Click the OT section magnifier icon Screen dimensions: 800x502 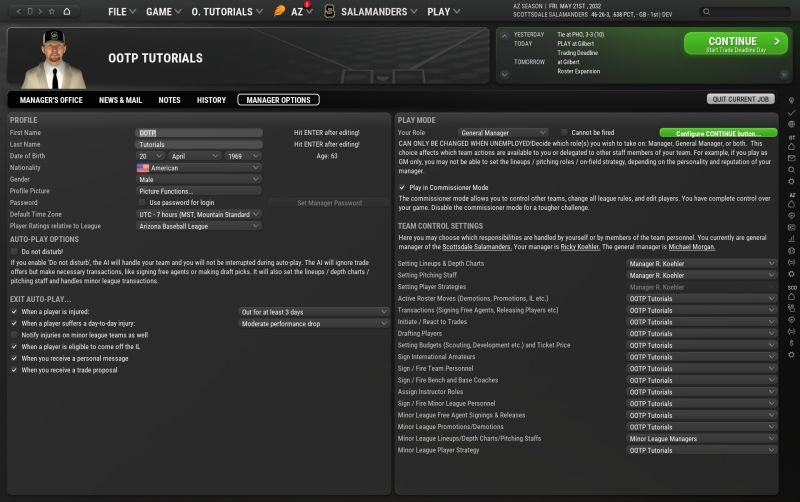(x=791, y=170)
